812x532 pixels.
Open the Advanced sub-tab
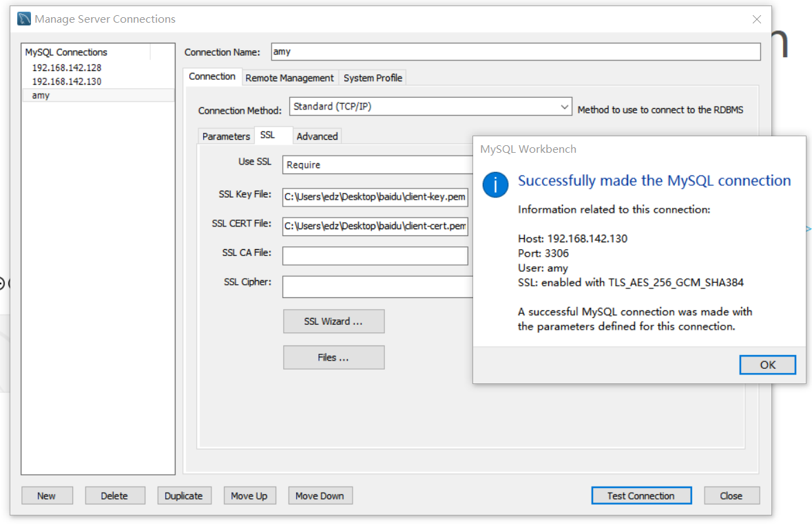pyautogui.click(x=317, y=136)
